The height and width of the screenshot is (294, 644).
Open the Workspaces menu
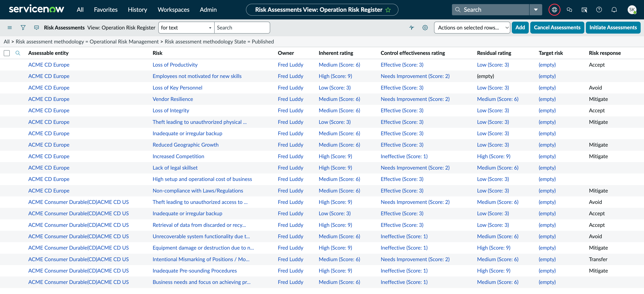tap(174, 10)
